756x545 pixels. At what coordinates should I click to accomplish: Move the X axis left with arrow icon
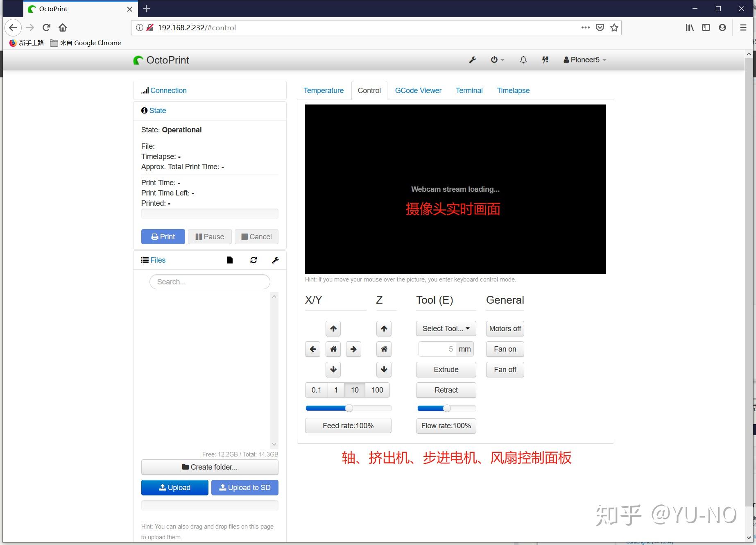click(312, 349)
